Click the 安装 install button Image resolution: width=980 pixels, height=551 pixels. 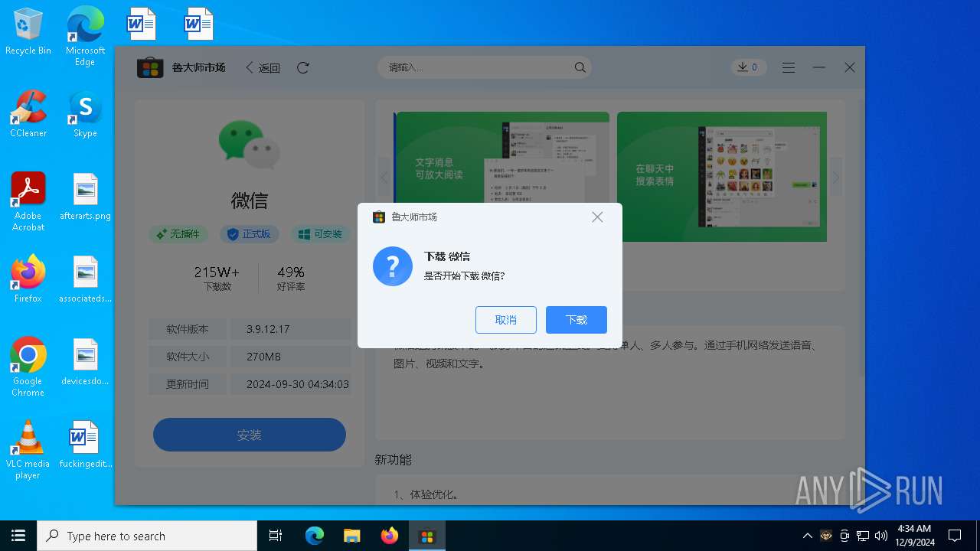(250, 435)
